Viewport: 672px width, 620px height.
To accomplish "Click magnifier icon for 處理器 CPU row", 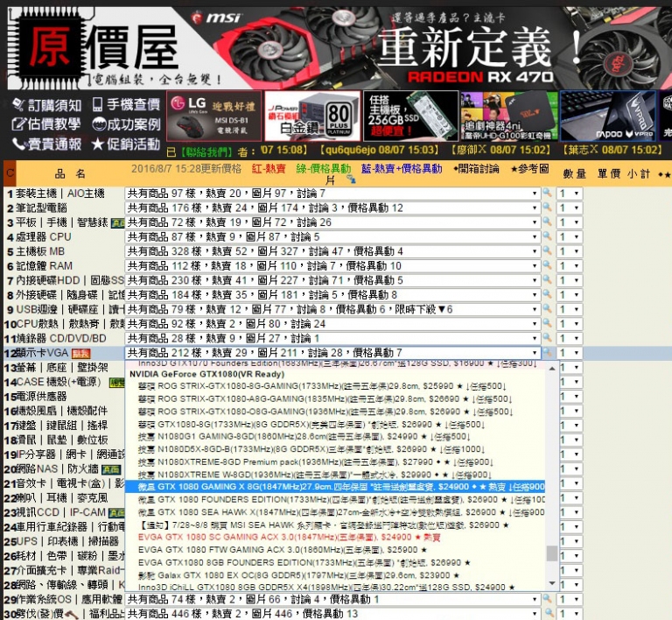I will tap(547, 236).
